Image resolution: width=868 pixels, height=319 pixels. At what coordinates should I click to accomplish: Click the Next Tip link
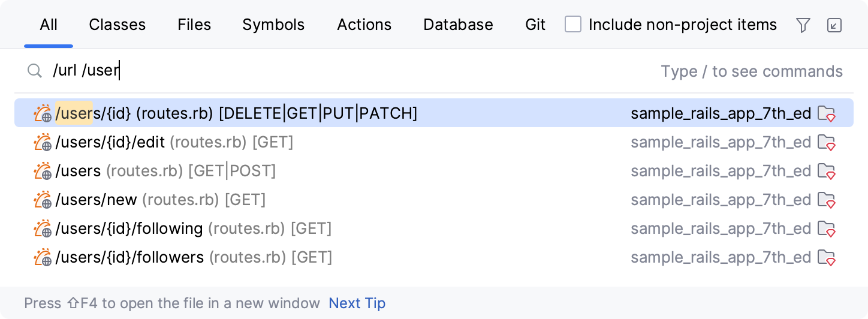coord(357,303)
